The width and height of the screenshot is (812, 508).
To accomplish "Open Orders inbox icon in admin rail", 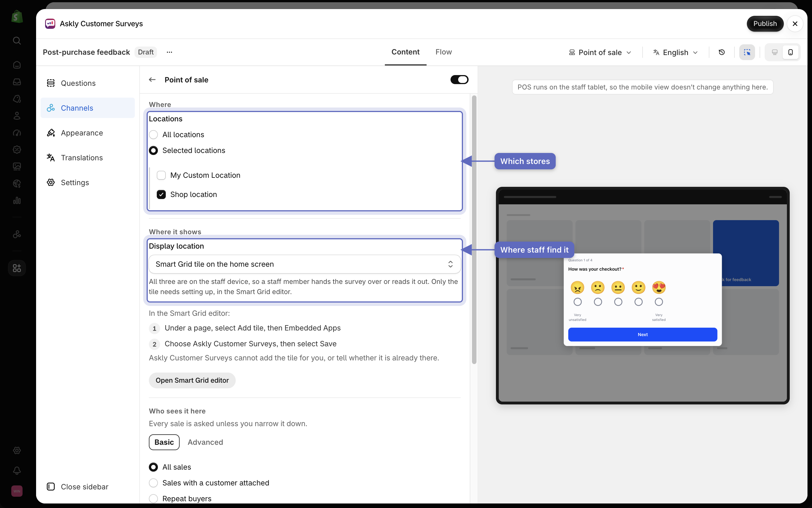I will pyautogui.click(x=17, y=82).
